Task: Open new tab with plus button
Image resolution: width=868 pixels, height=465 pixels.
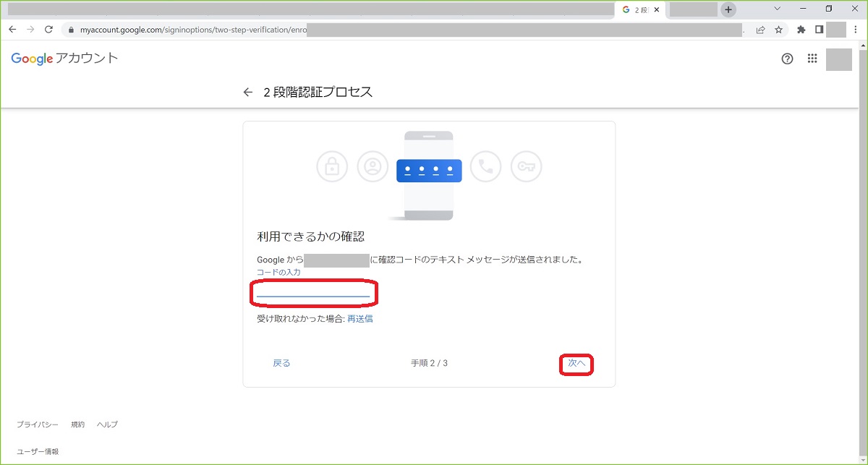Action: click(x=728, y=9)
